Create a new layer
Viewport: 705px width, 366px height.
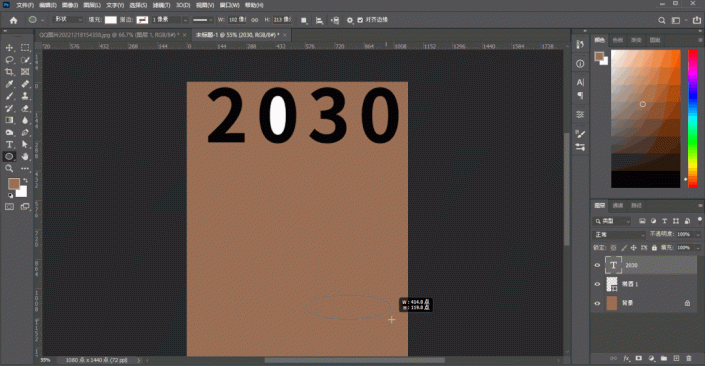click(676, 358)
